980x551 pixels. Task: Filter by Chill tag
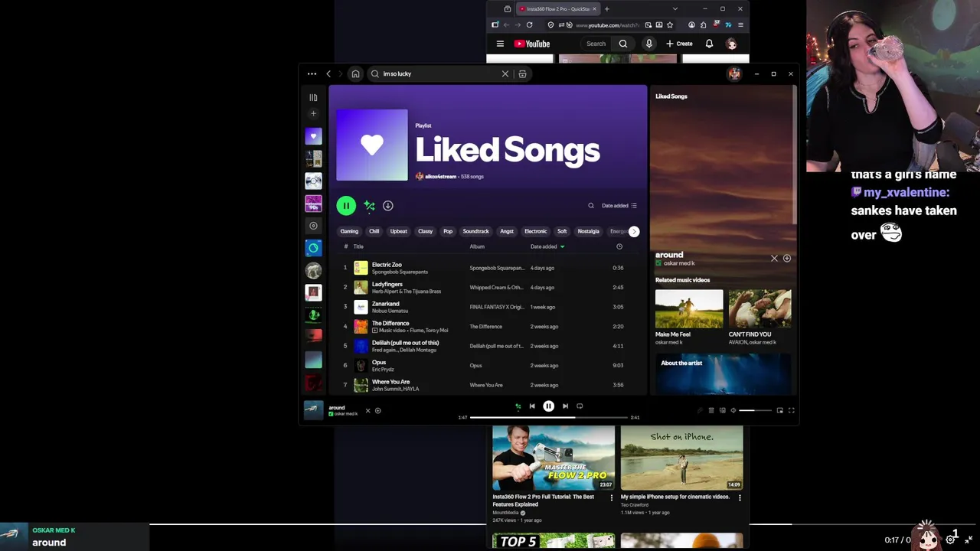(374, 231)
